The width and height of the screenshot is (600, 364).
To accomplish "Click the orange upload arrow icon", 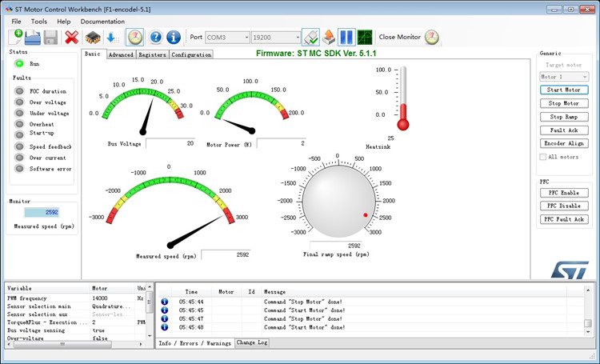I will point(328,37).
